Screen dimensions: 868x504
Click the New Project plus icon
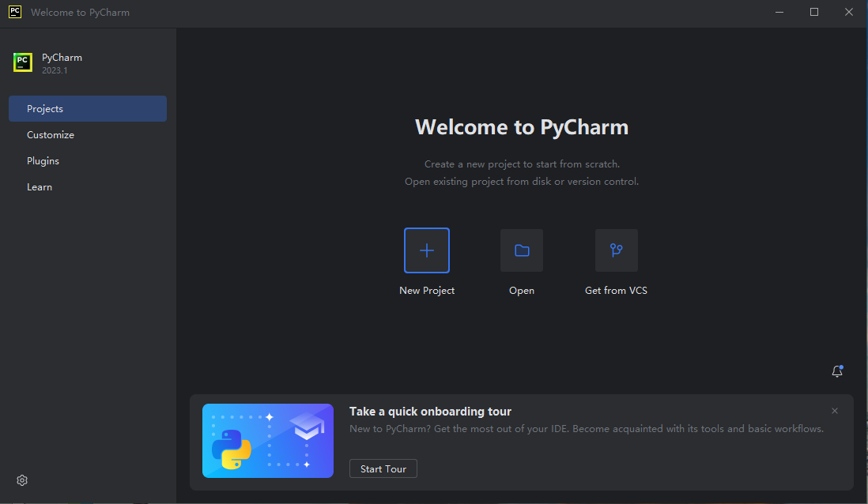coord(427,250)
